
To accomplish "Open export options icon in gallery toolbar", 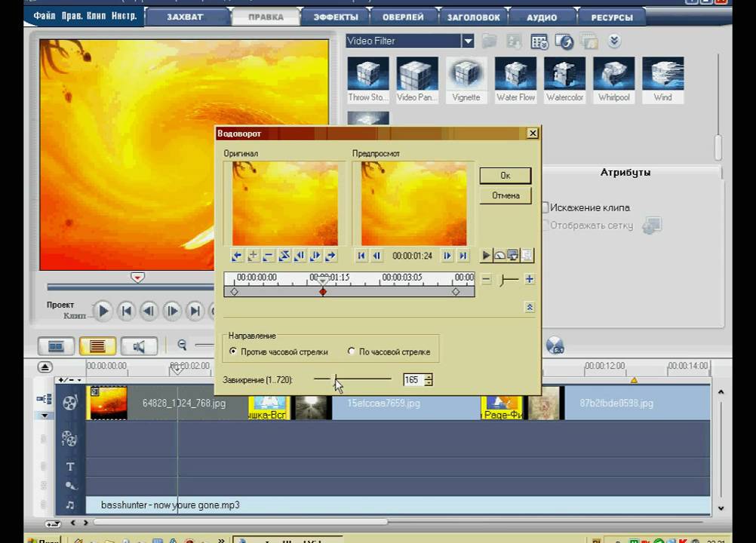I will [x=564, y=41].
